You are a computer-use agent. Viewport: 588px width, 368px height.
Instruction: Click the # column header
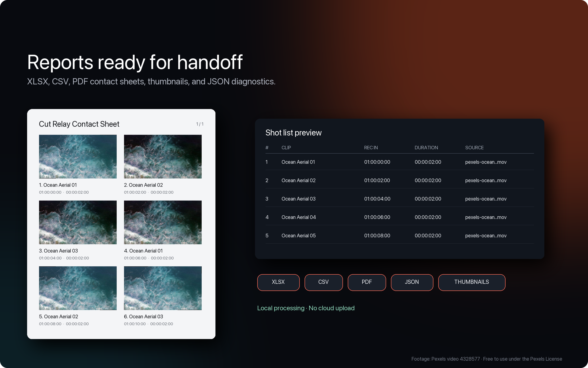267,147
